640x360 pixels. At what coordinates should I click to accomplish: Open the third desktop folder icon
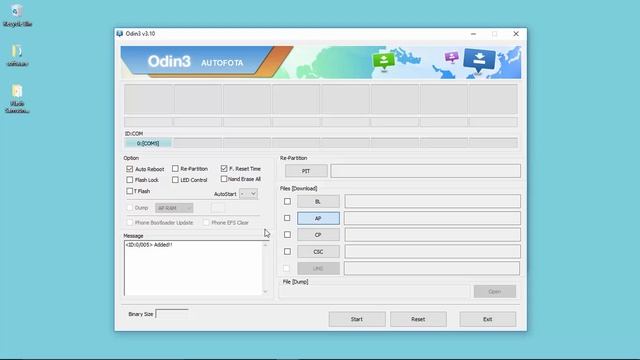(17, 98)
